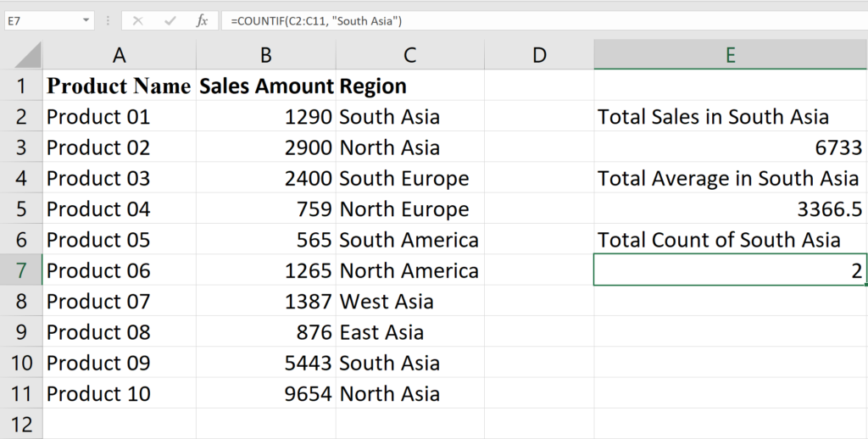Select cell containing Product 10
868x439 pixels.
click(x=119, y=393)
